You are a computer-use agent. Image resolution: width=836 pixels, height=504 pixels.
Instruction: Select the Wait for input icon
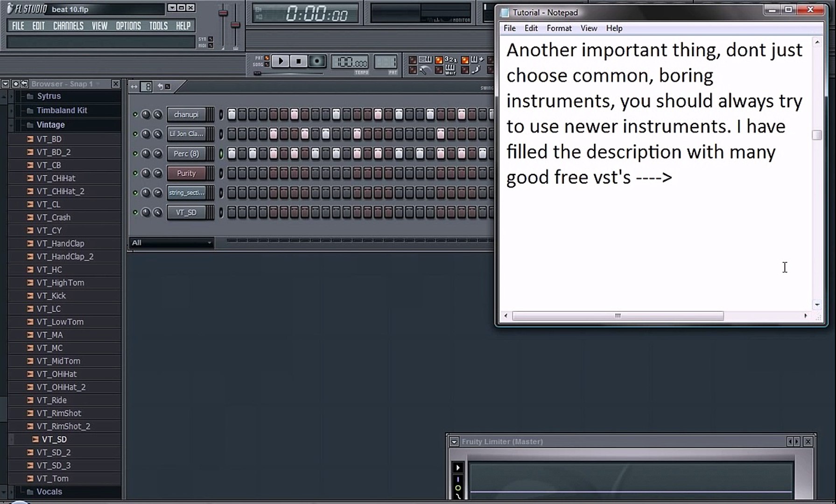pos(450,70)
